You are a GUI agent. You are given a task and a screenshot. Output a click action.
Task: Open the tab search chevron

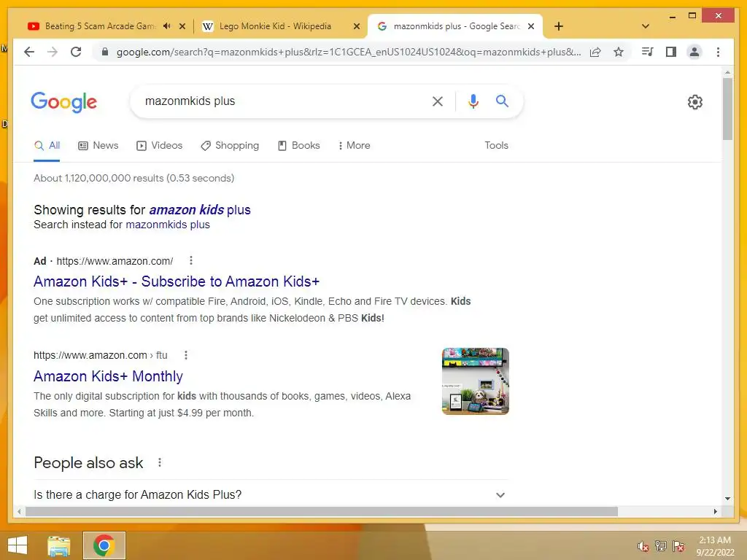click(646, 26)
